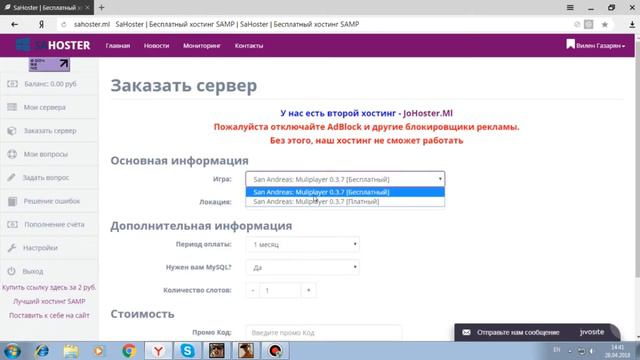Image resolution: width=640 pixels, height=360 pixels.
Task: Select the [Бесплатный] SAMP 0.3.7 option
Action: (x=345, y=192)
